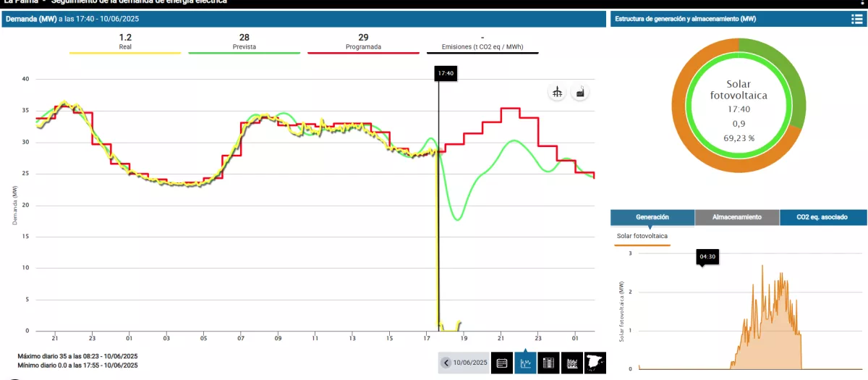Viewport: 868px width, 380px height.
Task: Click the 'Máximo diario 35 a las 08:23' text
Action: [x=77, y=356]
